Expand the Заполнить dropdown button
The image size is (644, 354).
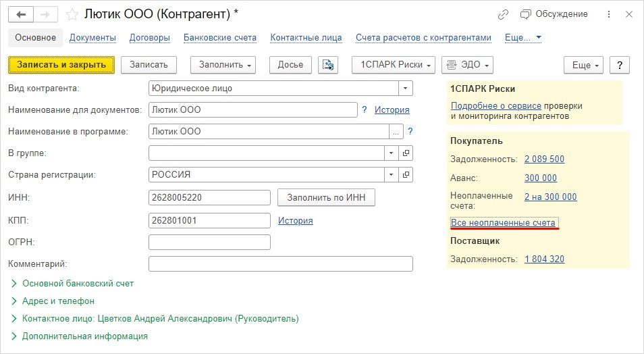pos(223,65)
